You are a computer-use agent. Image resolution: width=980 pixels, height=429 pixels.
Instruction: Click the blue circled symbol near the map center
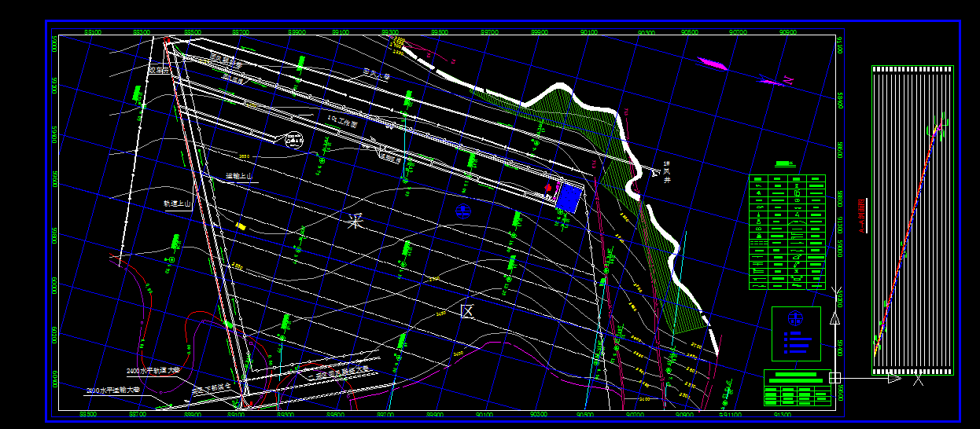[x=462, y=210]
